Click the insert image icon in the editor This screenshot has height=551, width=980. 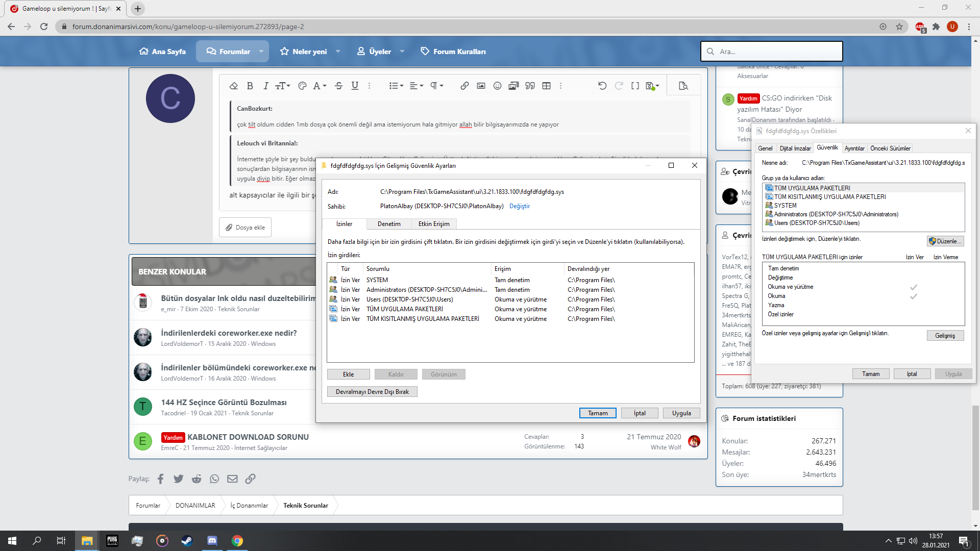tap(481, 86)
